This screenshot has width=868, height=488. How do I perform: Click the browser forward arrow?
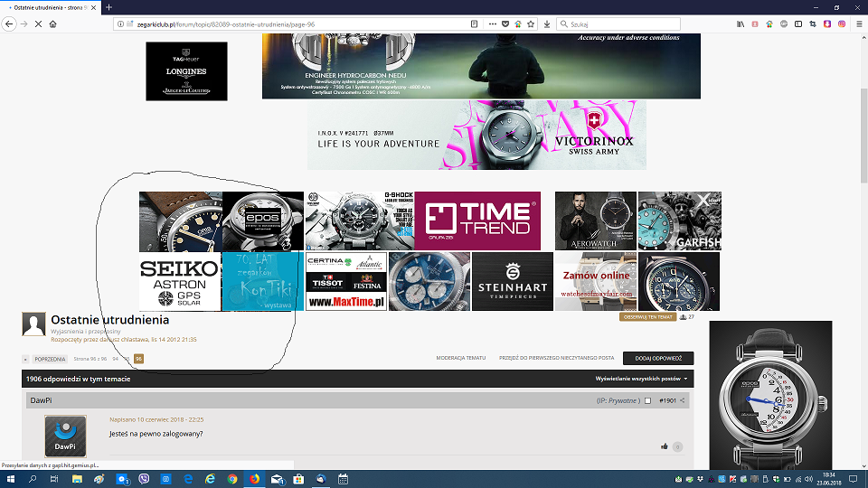24,24
